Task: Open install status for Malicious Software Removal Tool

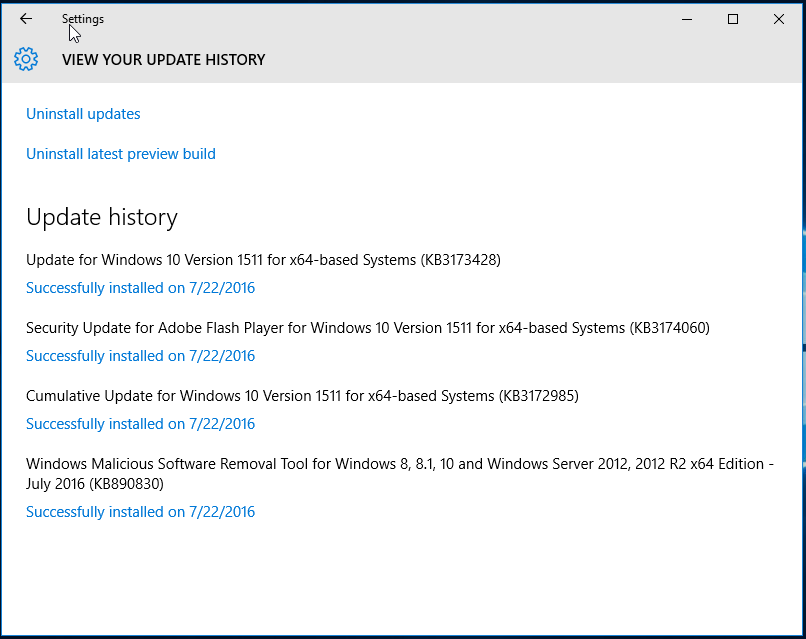Action: [140, 512]
